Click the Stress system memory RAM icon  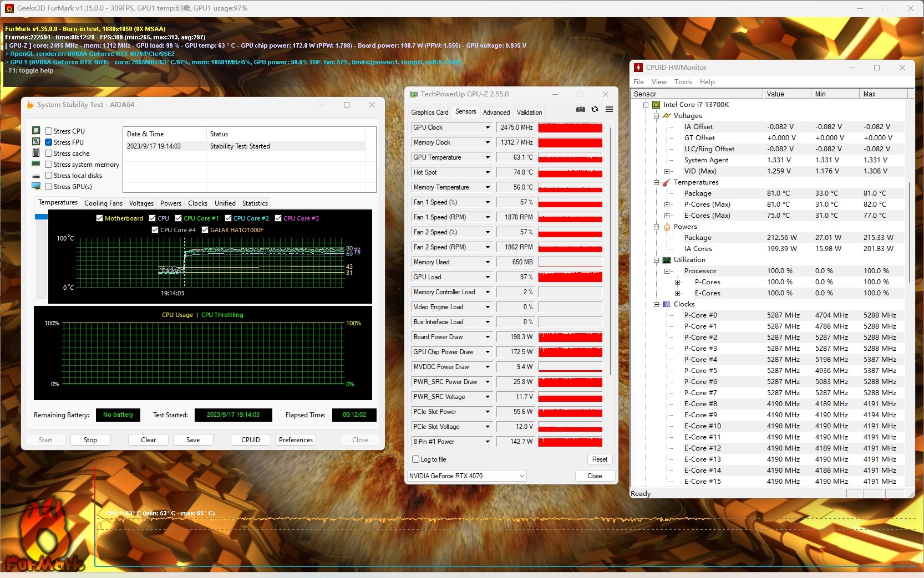click(36, 164)
